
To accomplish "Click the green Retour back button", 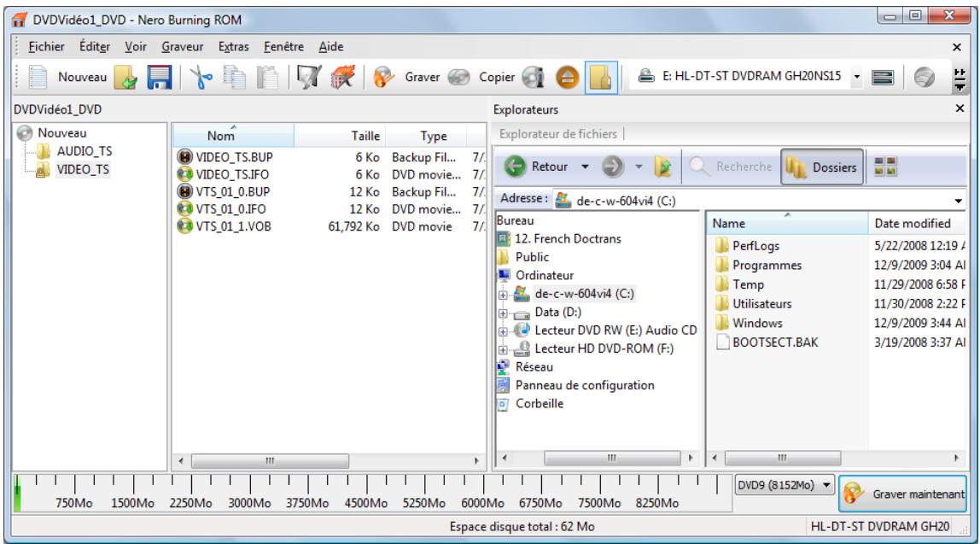I will coord(537,167).
